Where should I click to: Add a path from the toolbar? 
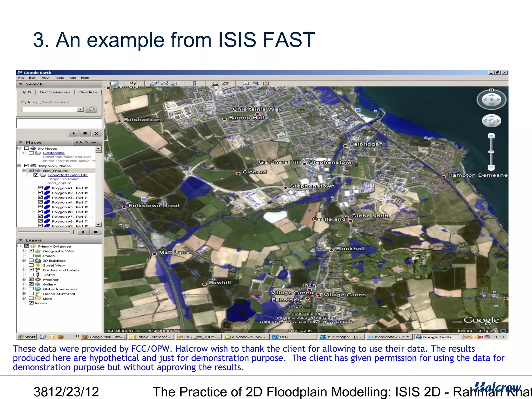click(x=165, y=83)
